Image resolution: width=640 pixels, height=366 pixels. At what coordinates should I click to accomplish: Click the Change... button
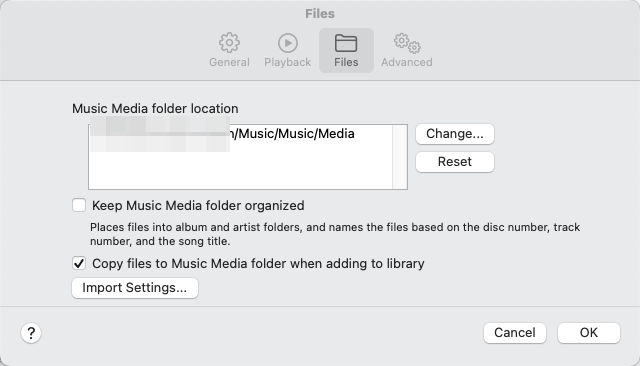tap(455, 134)
